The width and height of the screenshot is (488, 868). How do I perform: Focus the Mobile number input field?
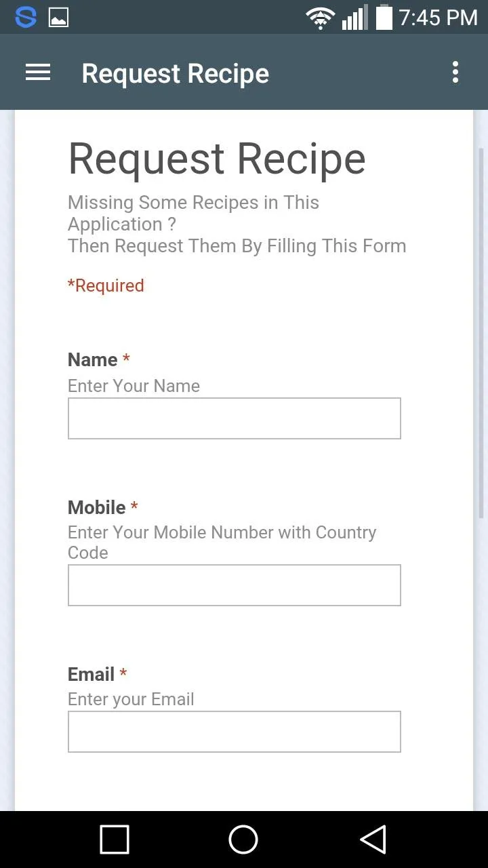point(234,585)
